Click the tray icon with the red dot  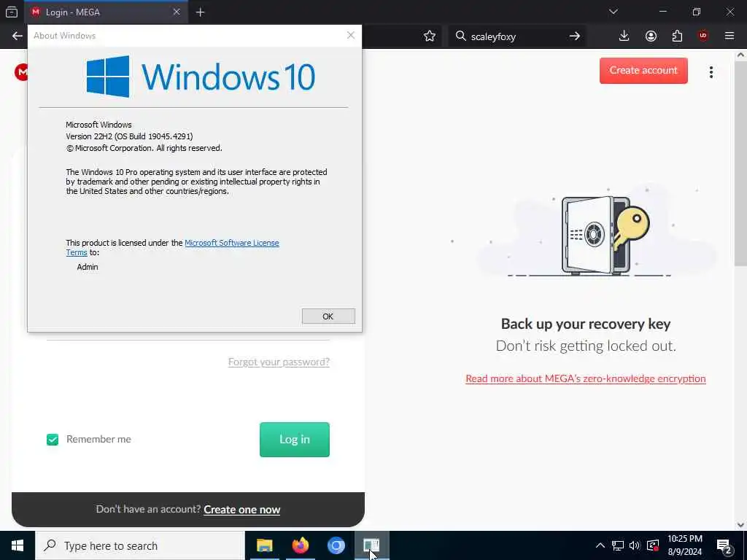click(x=653, y=545)
